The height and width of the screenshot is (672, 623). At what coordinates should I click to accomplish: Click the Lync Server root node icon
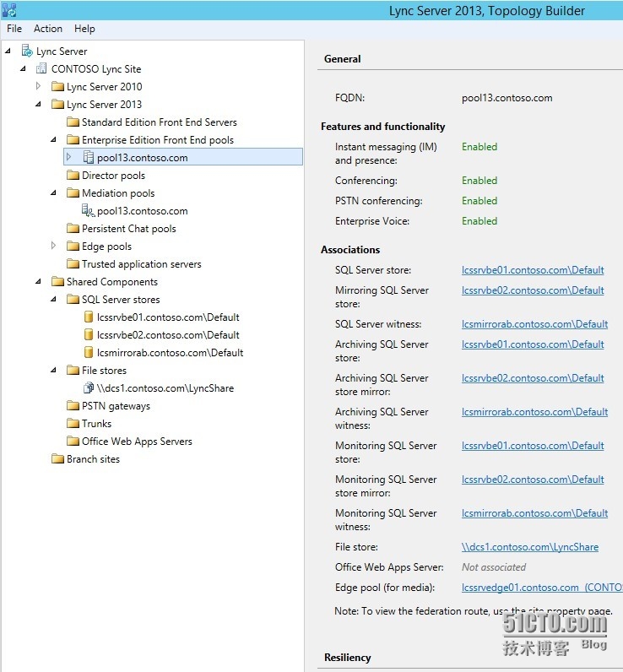[27, 51]
